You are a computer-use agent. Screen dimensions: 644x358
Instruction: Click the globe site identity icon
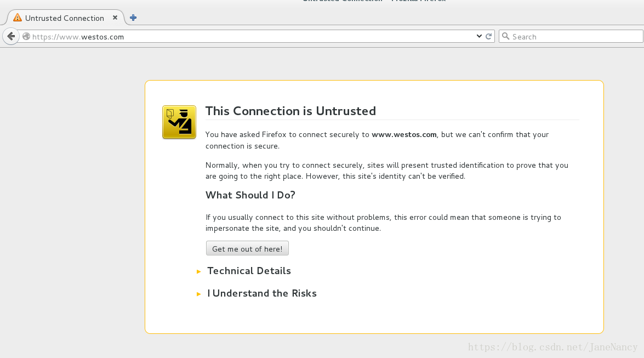(x=26, y=37)
